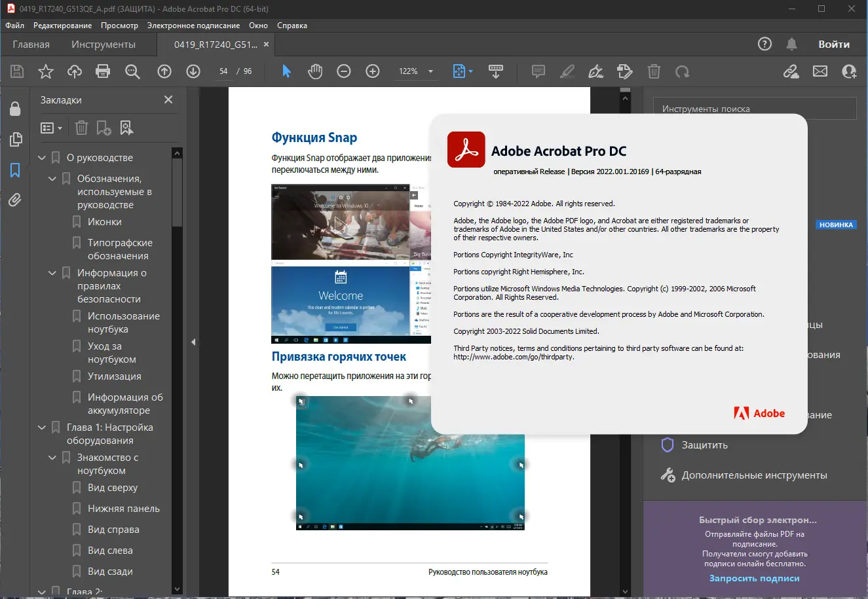Screen dimensions: 868x599
Task: Open the Add comment note tool
Action: 538,71
